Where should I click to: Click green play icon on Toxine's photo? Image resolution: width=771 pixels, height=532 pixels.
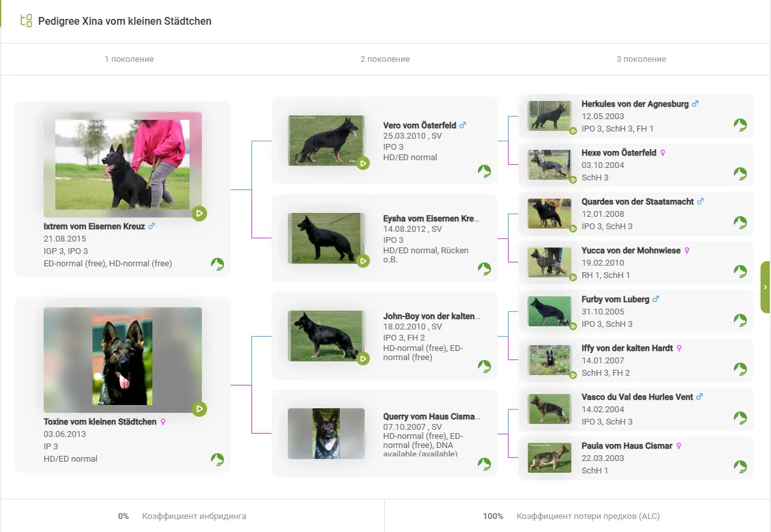click(x=199, y=409)
